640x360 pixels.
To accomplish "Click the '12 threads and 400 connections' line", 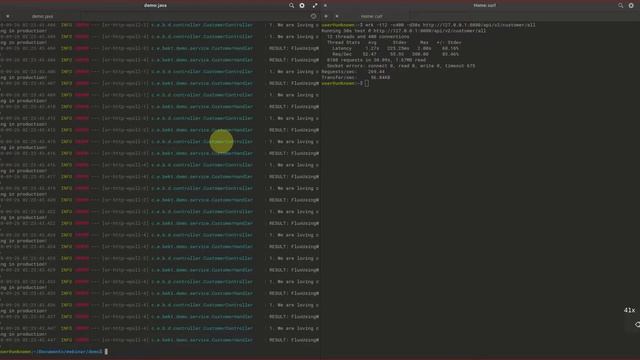I will pos(368,37).
